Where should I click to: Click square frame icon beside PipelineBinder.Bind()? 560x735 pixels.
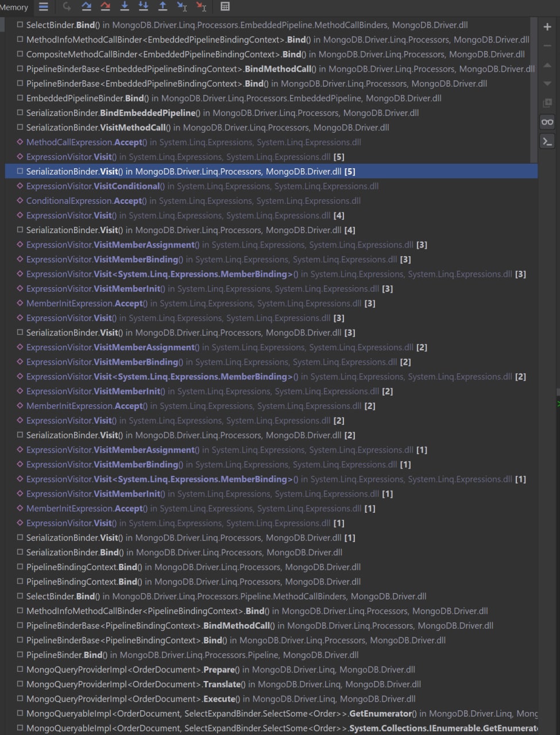20,655
